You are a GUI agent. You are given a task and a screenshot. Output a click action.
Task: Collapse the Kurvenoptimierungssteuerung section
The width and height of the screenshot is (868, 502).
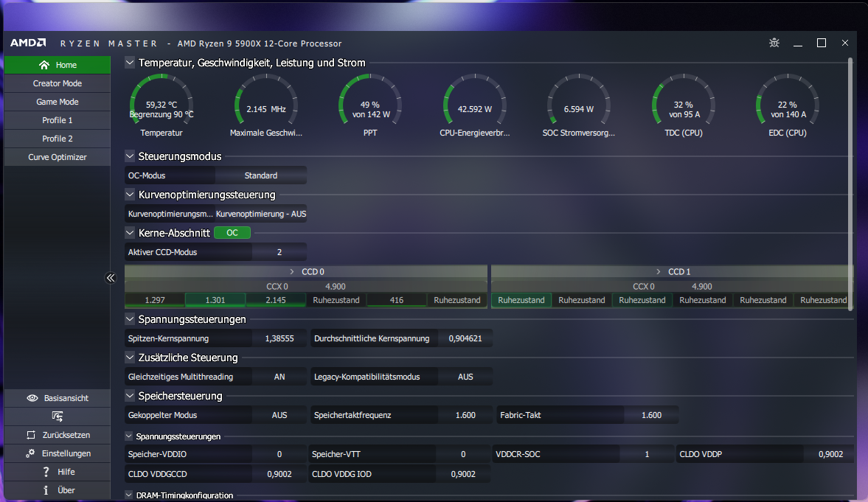(x=130, y=195)
